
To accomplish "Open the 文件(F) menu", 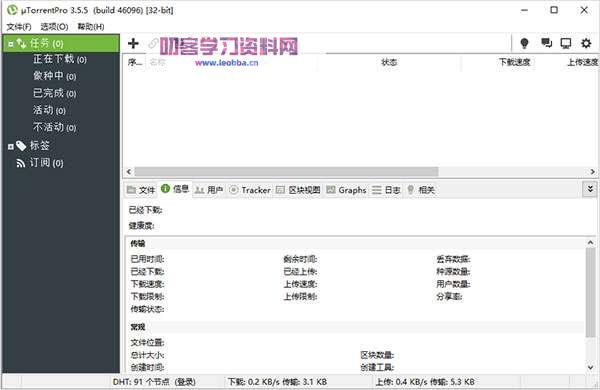I will point(19,26).
